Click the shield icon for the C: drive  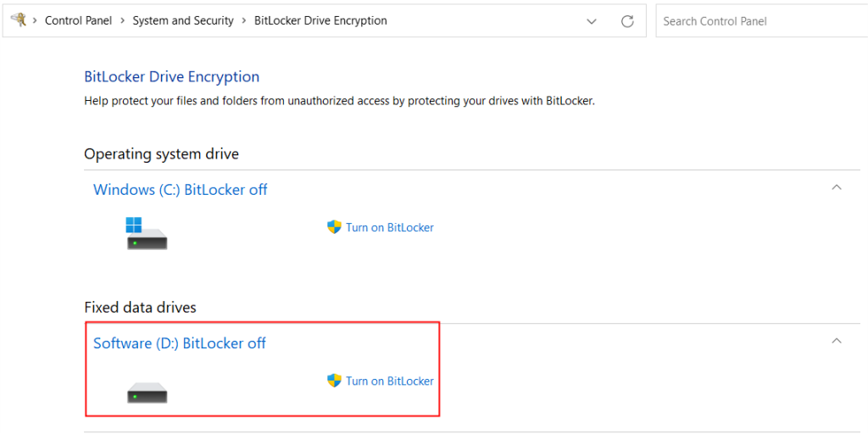point(334,227)
